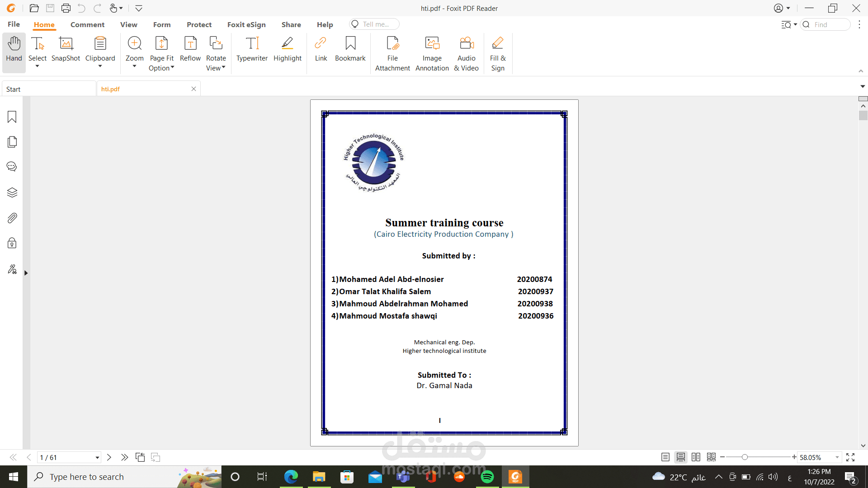
Task: Add a Bookmark from the ribbon
Action: (350, 50)
